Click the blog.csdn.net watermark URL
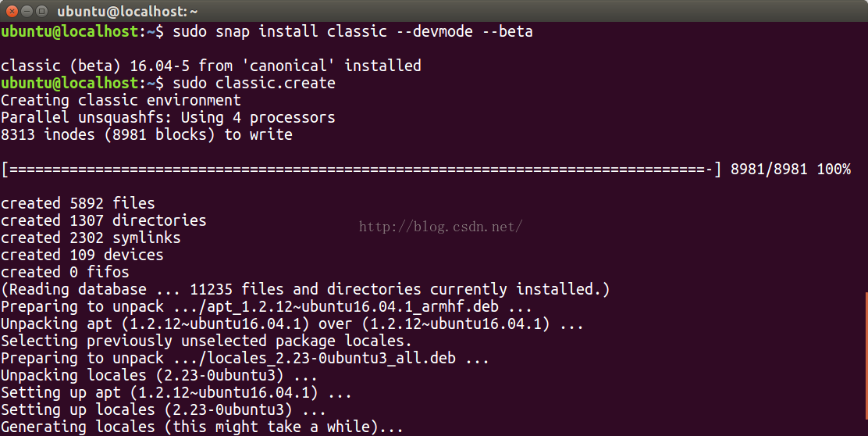868x436 pixels. click(440, 227)
